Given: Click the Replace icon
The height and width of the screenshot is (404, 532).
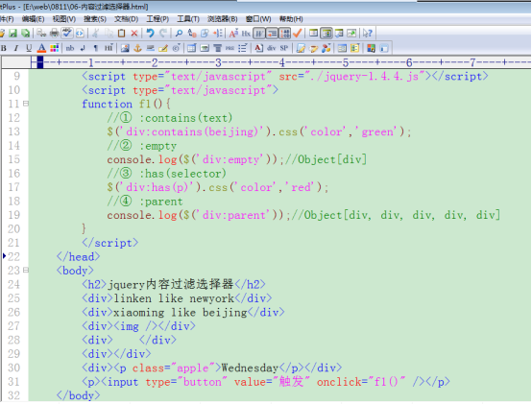Looking at the screenshot, I should tap(192, 33).
